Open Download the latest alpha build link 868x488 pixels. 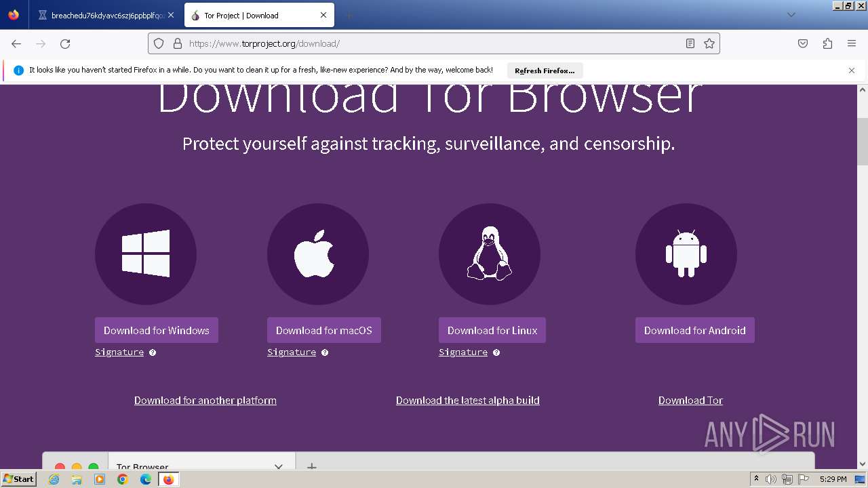pyautogui.click(x=468, y=401)
